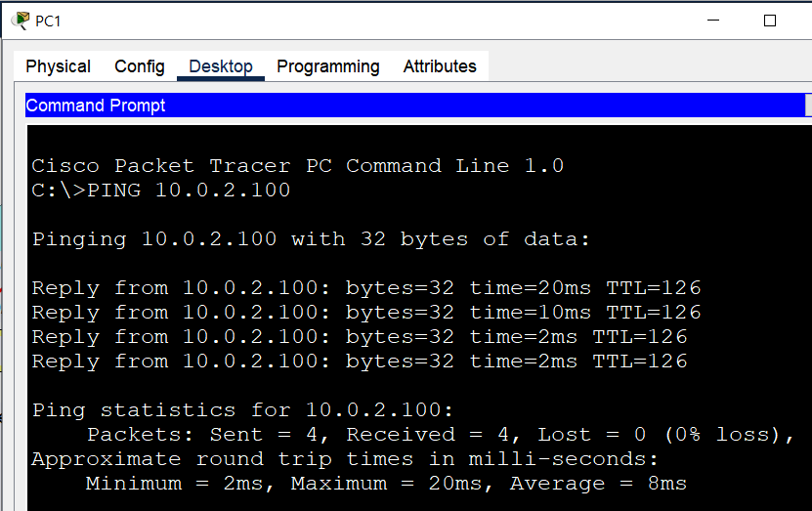Click the PC1 window app icon

[x=21, y=21]
